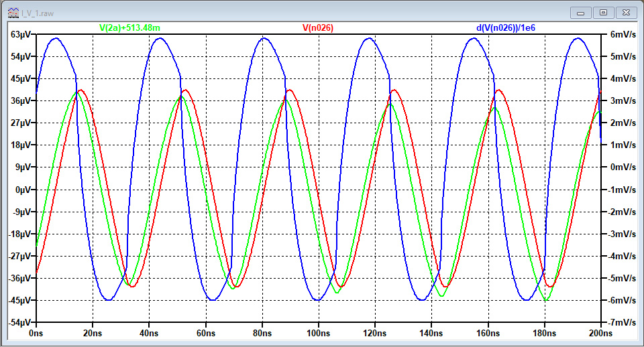
Task: Click the 45µV left axis label
Action: [x=21, y=79]
